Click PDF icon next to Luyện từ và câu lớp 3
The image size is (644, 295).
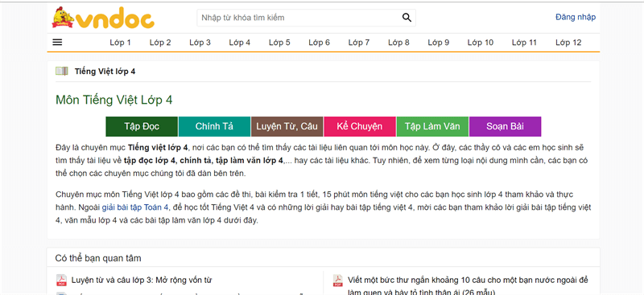pos(61,281)
